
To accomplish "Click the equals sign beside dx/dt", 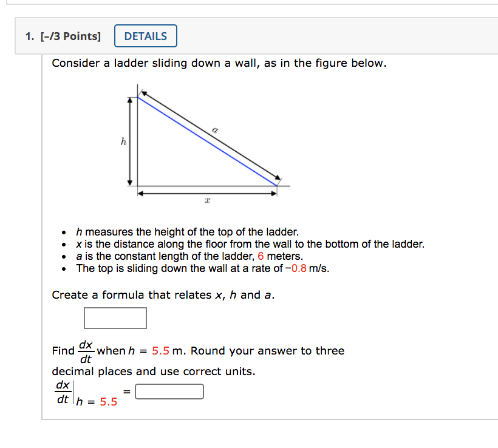I will coord(128,391).
